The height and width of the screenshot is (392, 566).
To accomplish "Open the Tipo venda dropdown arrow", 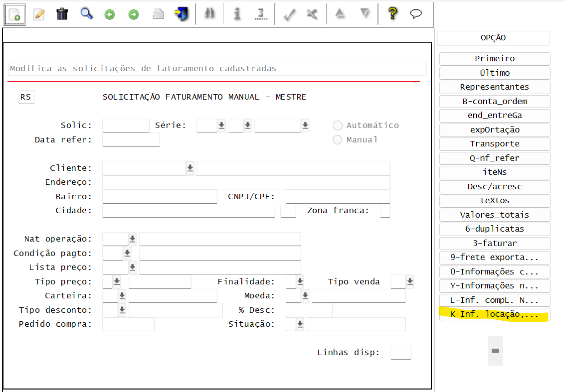I will point(410,281).
